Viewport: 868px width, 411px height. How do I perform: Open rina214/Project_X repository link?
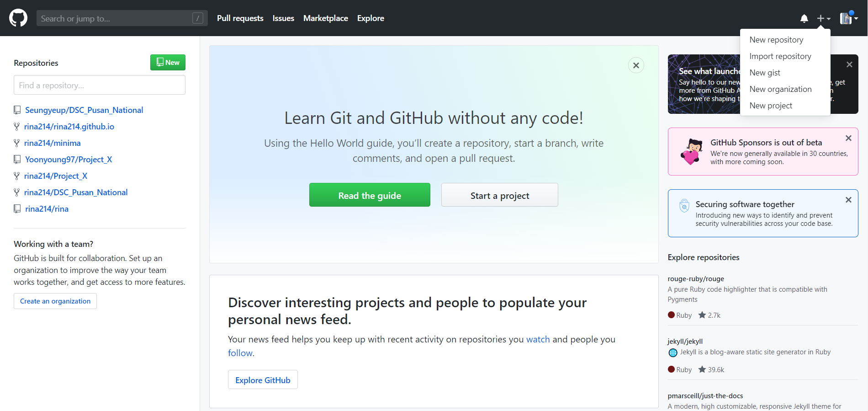pyautogui.click(x=56, y=176)
